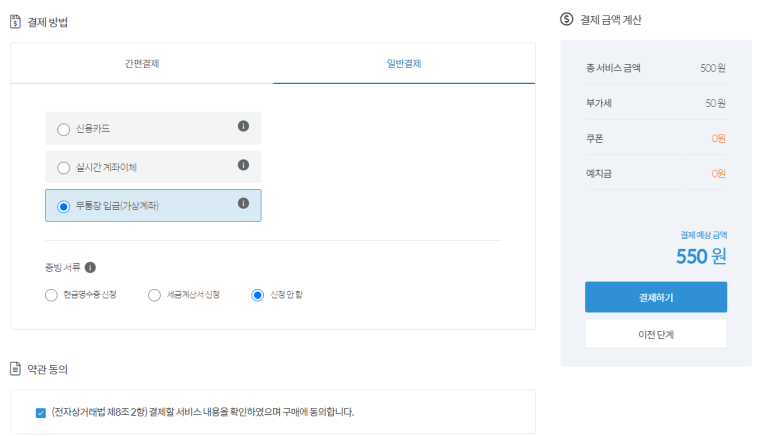The image size is (773, 436).
Task: Click the 총 서비스 금액 label
Action: 613,68
